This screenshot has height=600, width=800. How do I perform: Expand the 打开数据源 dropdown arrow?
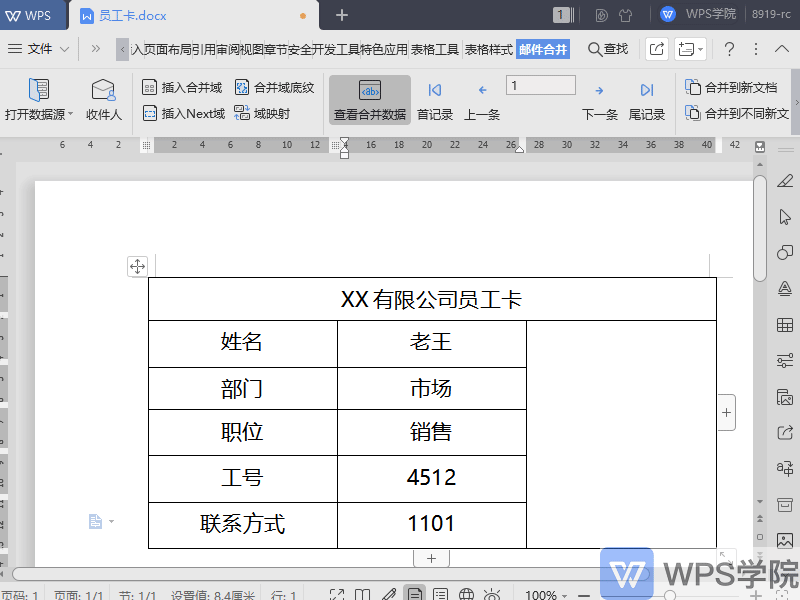click(x=70, y=114)
